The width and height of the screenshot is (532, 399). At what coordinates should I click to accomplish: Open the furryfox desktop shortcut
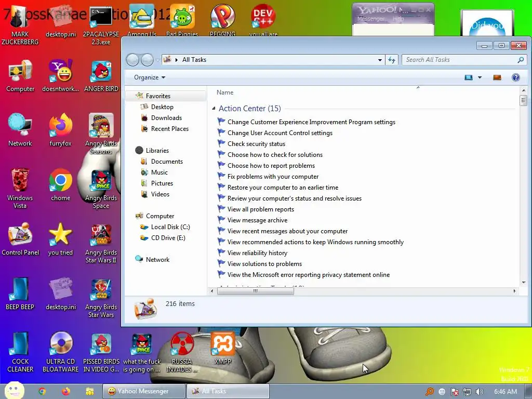[60, 130]
